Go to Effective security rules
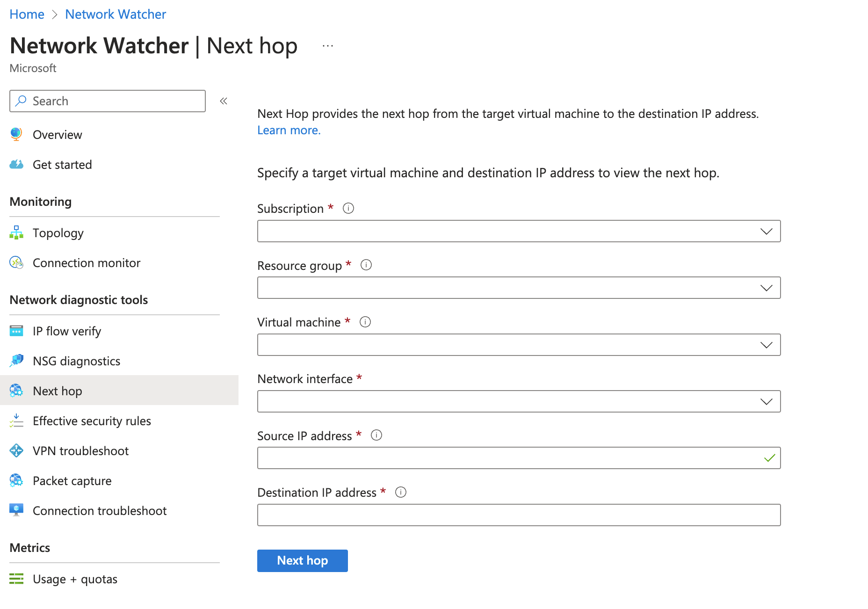This screenshot has height=609, width=868. tap(92, 421)
